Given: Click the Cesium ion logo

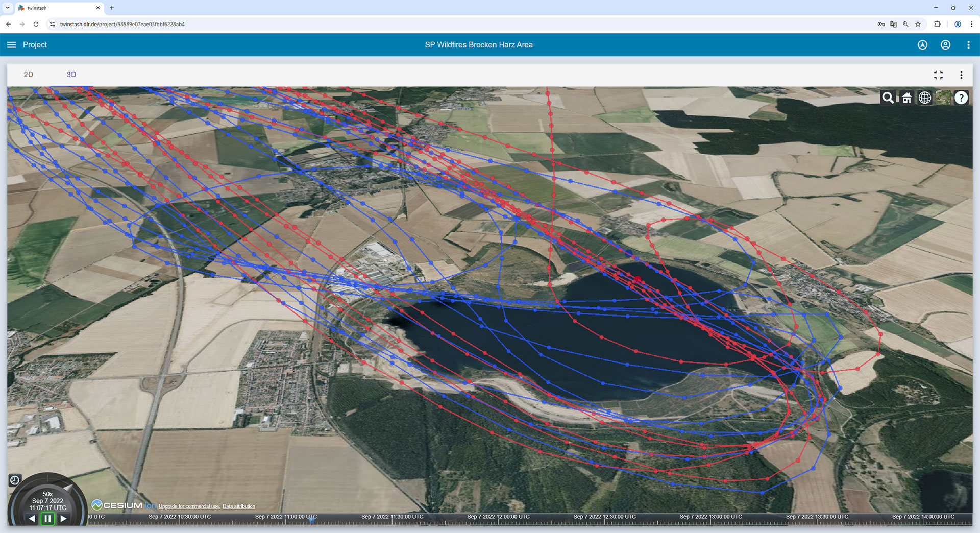Looking at the screenshot, I should [x=124, y=505].
